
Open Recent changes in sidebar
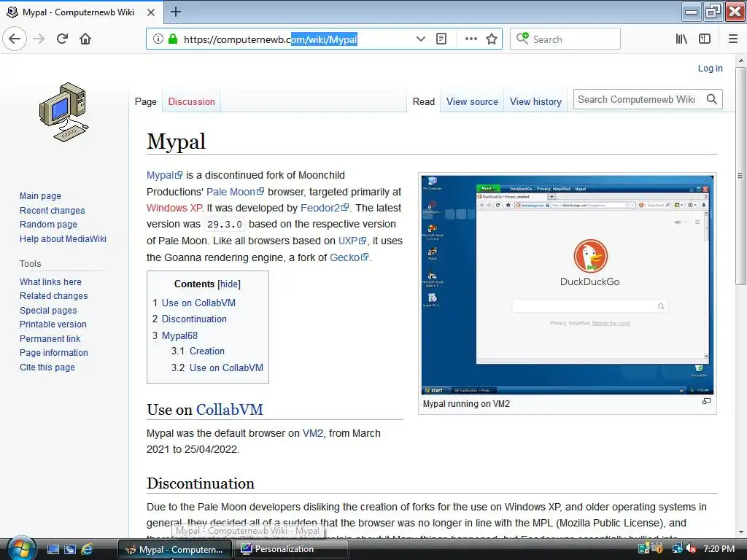pos(52,211)
